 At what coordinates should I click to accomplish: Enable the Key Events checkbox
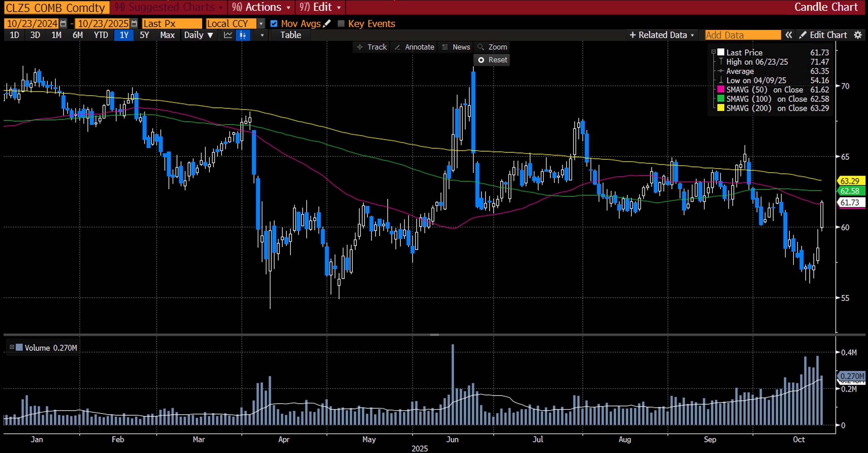[341, 23]
